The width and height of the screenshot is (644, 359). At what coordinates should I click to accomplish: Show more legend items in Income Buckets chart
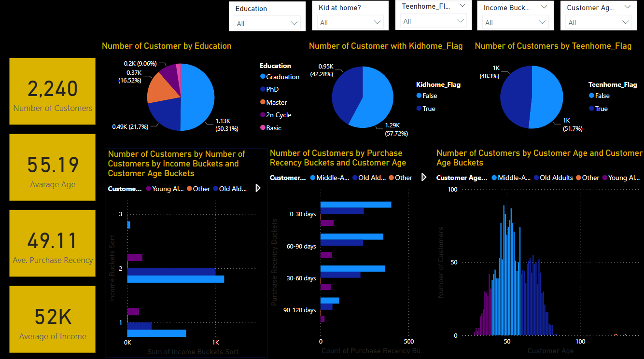point(258,188)
